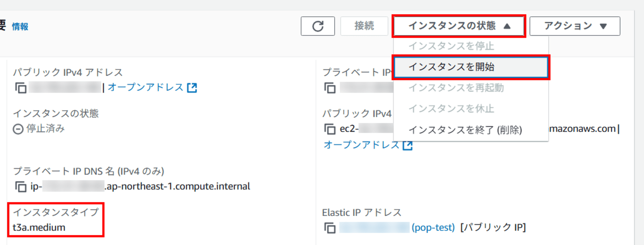
Task: Select インスタンスを終了 (削除) menu item
Action: (x=471, y=130)
